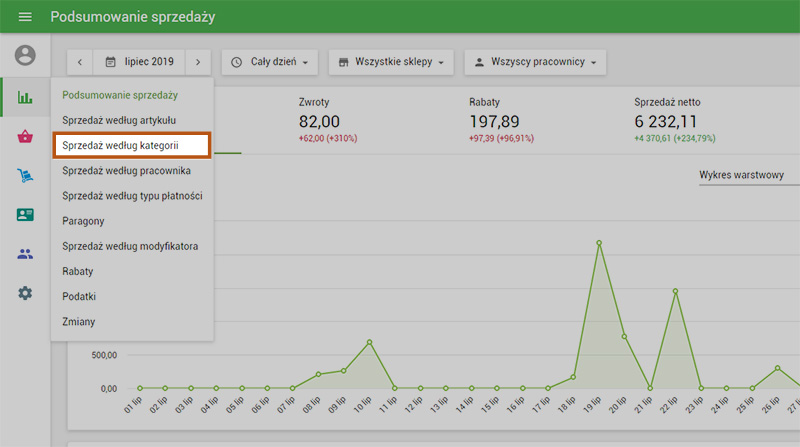This screenshot has height=447, width=800.
Task: Open the lipiec 2019 date picker
Action: pyautogui.click(x=139, y=62)
